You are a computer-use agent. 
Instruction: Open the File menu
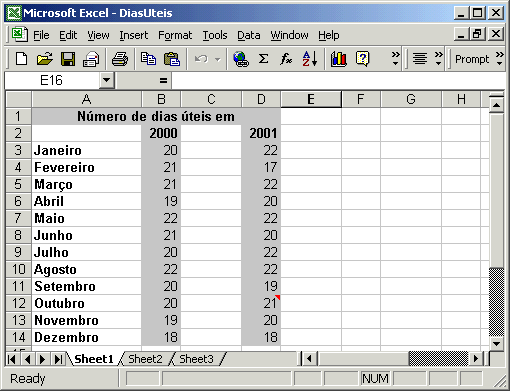pos(41,35)
